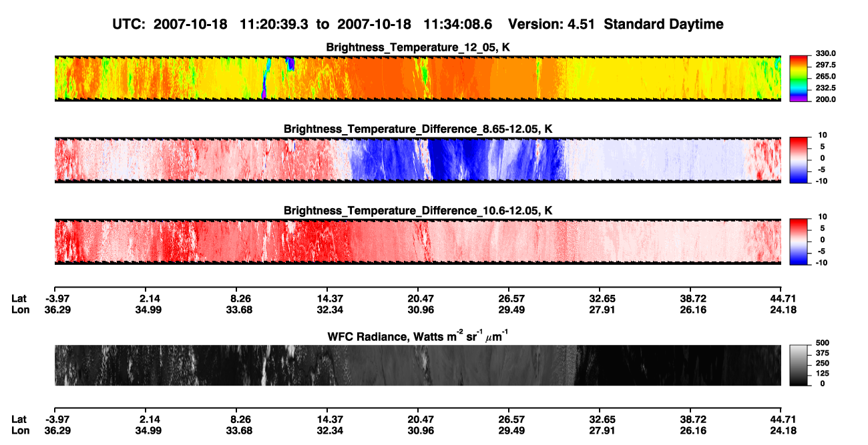
Task: Click the WFC Radiance panel title
Action: tap(418, 336)
